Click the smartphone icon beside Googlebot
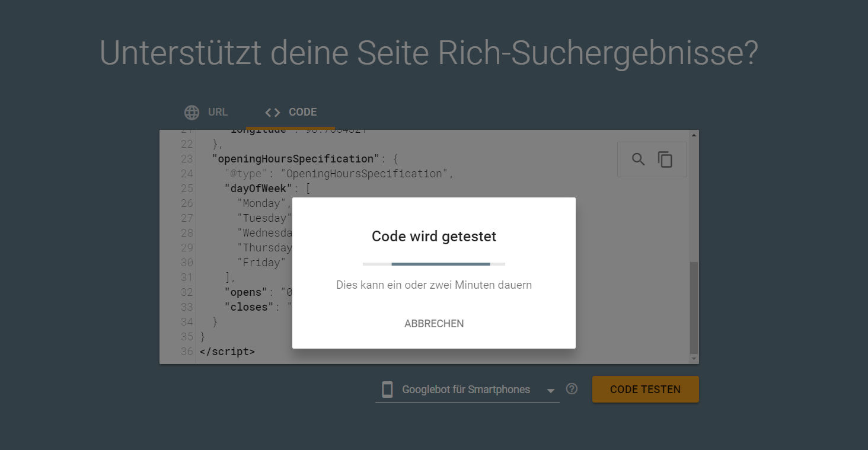Screen dimensions: 868x450 pos(387,390)
